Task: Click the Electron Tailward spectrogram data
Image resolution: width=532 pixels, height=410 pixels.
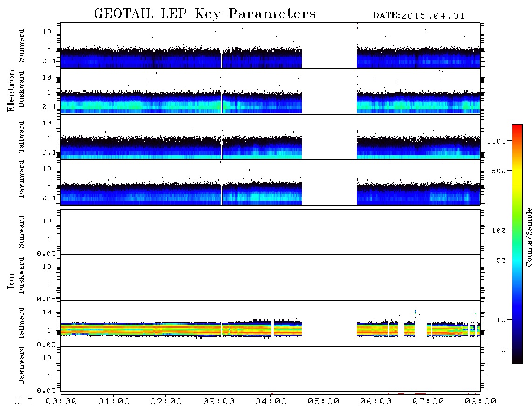Action: 270,137
